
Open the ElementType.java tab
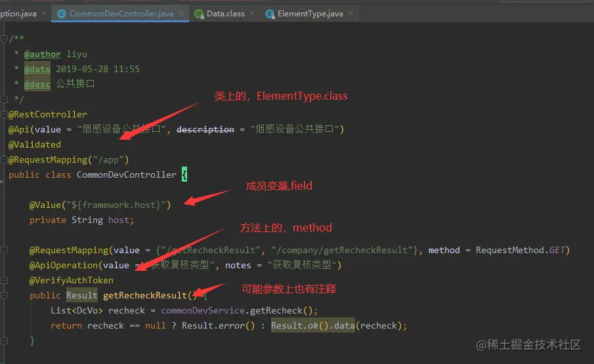click(310, 14)
